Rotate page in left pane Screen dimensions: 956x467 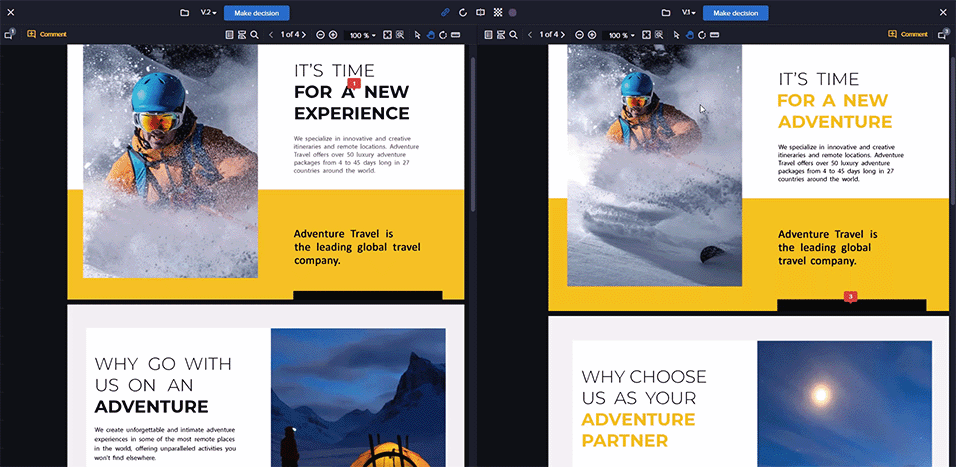443,35
